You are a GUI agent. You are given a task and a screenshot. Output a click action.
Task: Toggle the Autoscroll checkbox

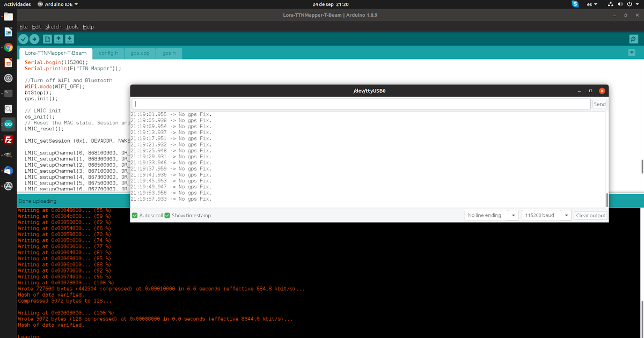click(x=135, y=216)
